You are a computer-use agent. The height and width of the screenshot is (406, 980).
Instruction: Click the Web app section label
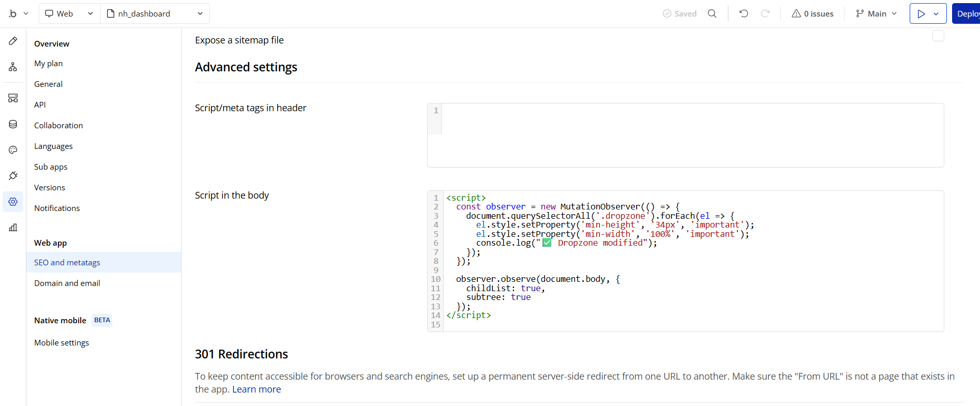pyautogui.click(x=51, y=243)
